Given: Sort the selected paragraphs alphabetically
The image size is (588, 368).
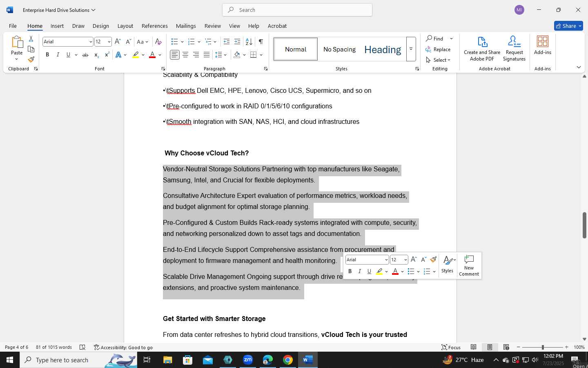Looking at the screenshot, I should pyautogui.click(x=249, y=42).
